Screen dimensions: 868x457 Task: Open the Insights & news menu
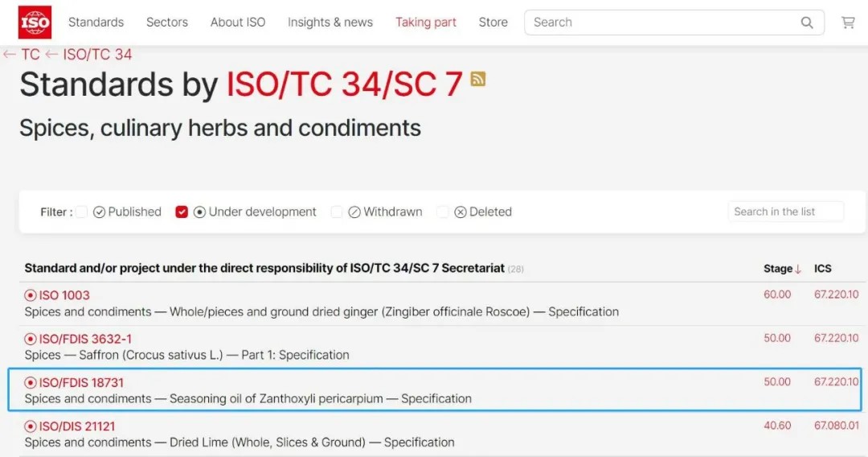(x=330, y=23)
